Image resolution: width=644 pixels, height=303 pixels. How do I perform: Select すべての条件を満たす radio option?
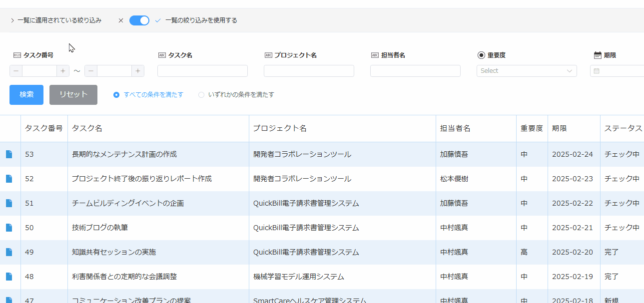tap(116, 95)
